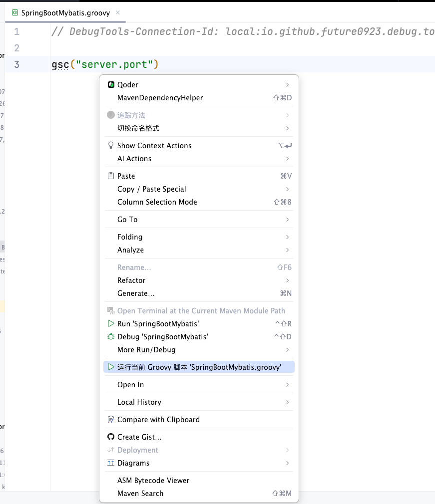Open the 切换命名格式 submenu
Viewport: 435px width, 504px height.
click(199, 128)
